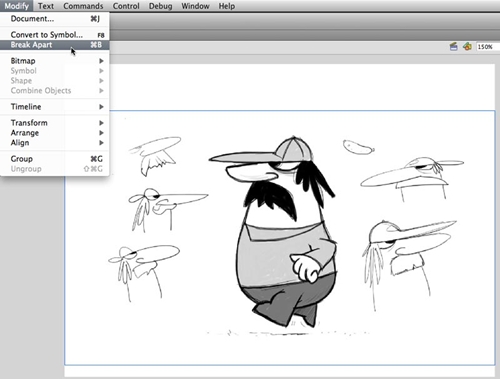
Task: Expand the Align submenu
Action: 55,143
